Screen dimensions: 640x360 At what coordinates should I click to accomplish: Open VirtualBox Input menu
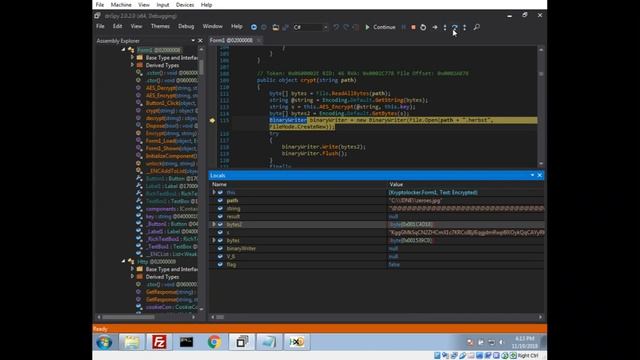coord(163,5)
